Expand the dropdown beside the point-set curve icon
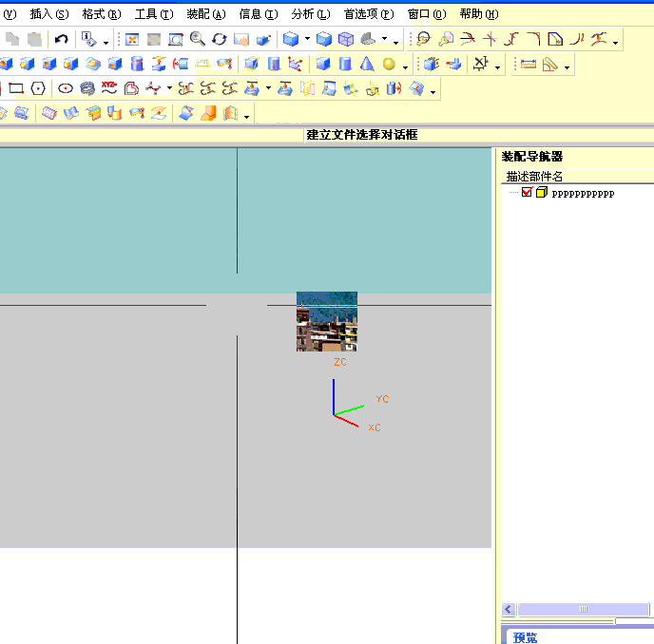Viewport: 654px width, 644px height. [x=169, y=88]
